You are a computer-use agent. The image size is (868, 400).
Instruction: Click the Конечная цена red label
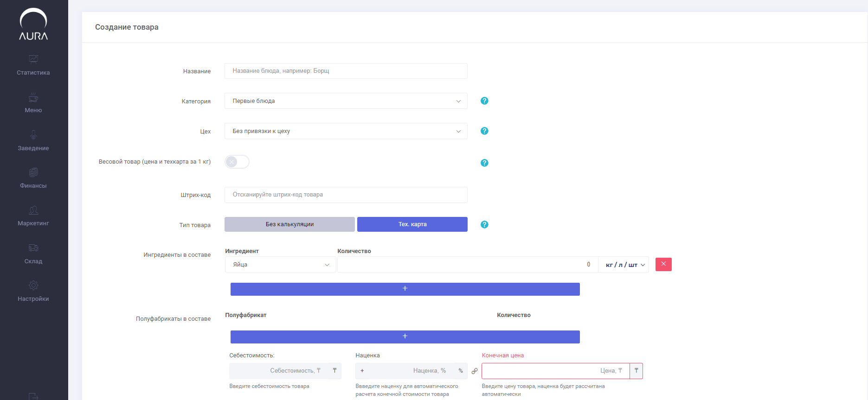tap(503, 356)
